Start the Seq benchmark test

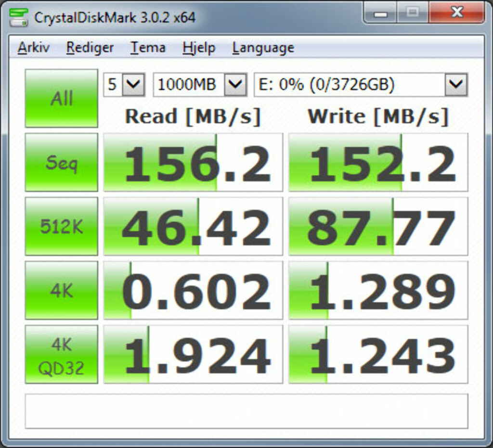[62, 163]
